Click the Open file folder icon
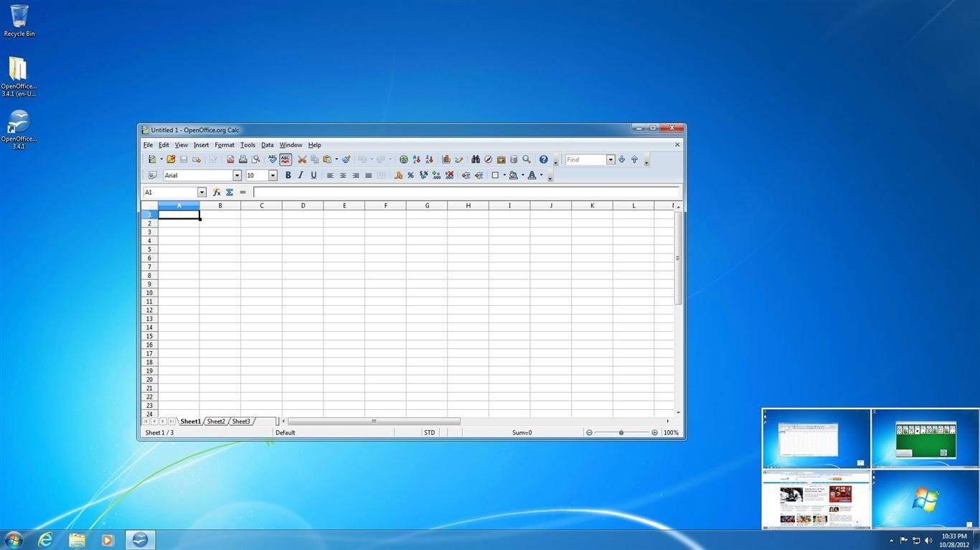 pyautogui.click(x=171, y=159)
